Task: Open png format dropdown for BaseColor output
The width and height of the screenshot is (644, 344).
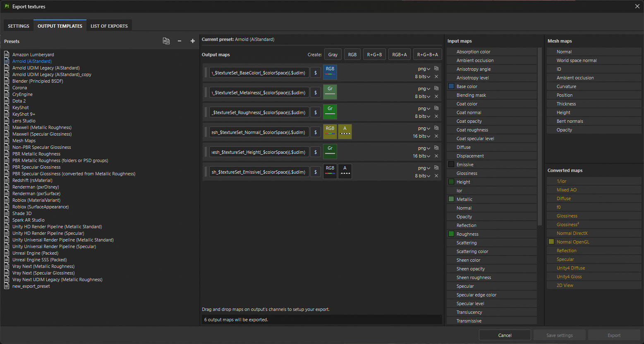Action: coord(424,69)
